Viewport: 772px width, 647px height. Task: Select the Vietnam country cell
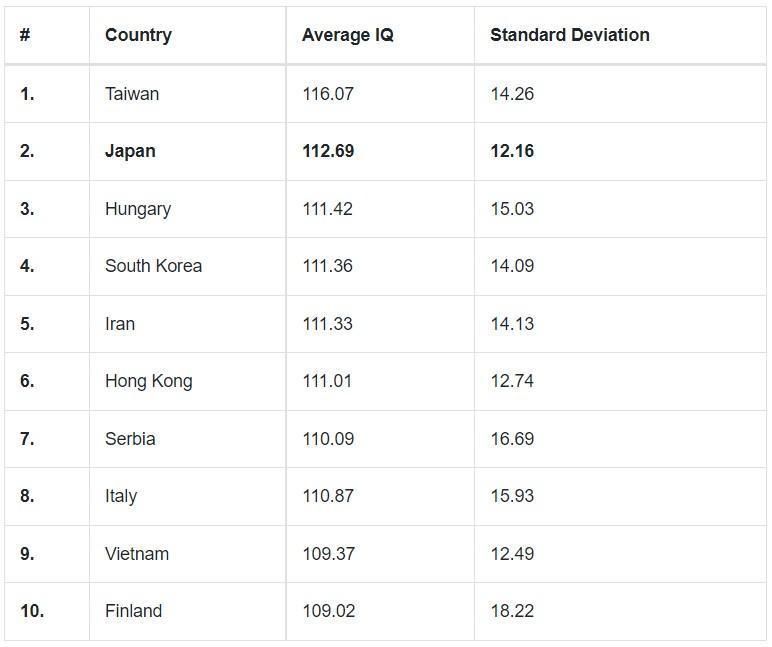(x=137, y=554)
